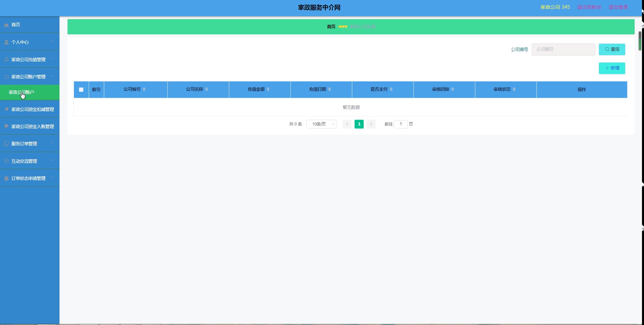The width and height of the screenshot is (644, 325).
Task: Click 家政公司 345 username text
Action: [x=555, y=7]
